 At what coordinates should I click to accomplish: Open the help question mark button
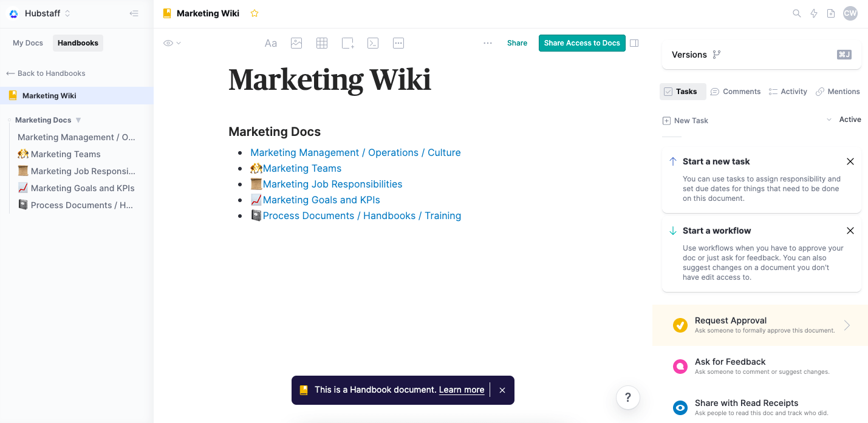click(x=628, y=398)
